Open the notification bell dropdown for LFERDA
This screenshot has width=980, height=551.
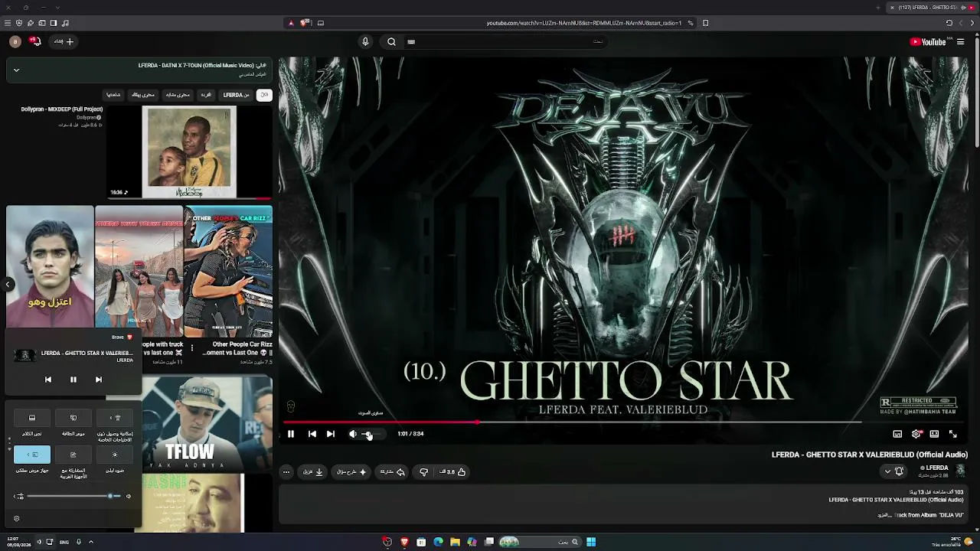(x=894, y=471)
